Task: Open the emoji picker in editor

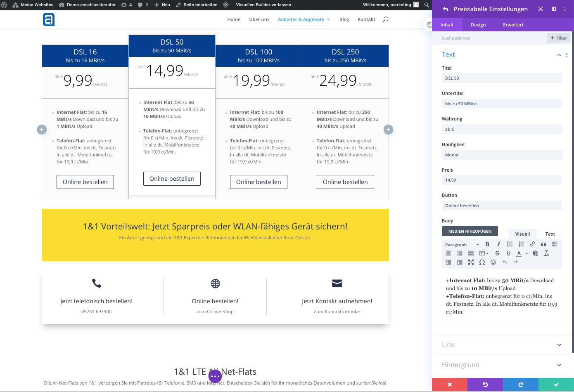Action: pyautogui.click(x=493, y=262)
